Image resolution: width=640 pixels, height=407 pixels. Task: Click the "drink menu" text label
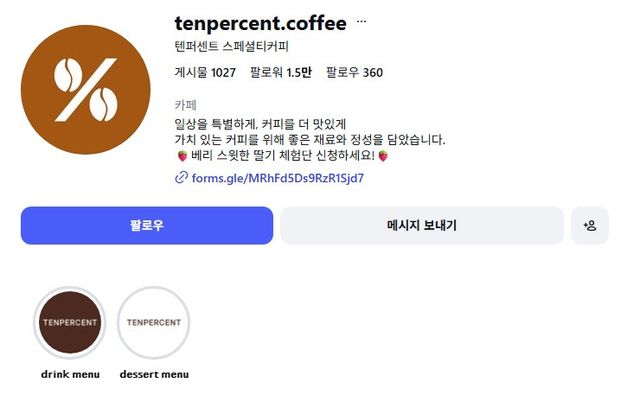click(70, 375)
